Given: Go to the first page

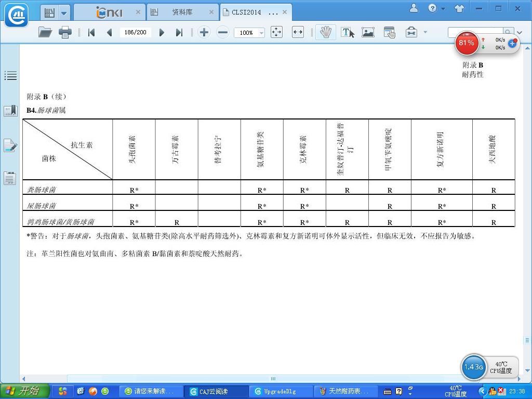Looking at the screenshot, I should click(x=91, y=32).
